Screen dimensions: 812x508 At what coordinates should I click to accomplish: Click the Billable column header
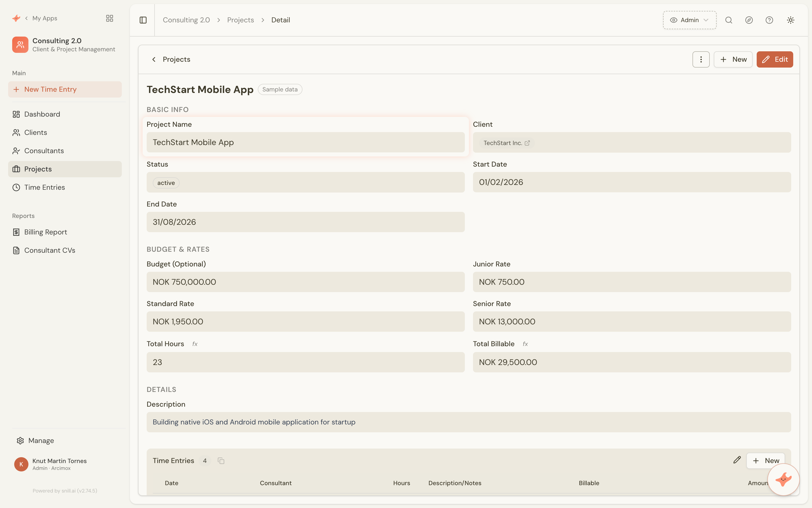[x=589, y=483]
